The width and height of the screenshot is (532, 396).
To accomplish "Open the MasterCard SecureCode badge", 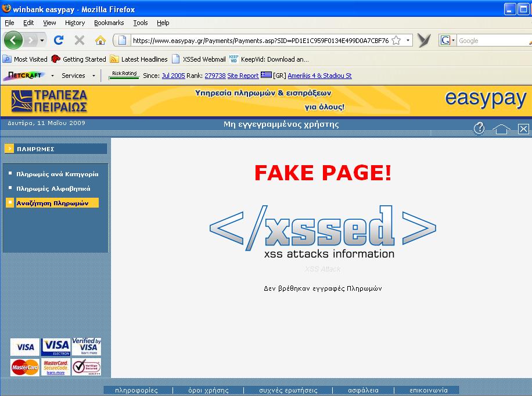I will tap(56, 367).
